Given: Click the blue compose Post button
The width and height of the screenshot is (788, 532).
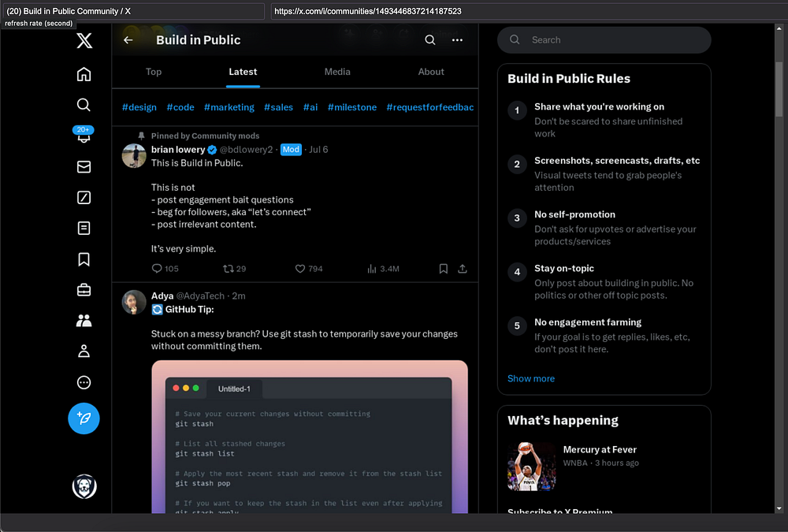Looking at the screenshot, I should [84, 419].
